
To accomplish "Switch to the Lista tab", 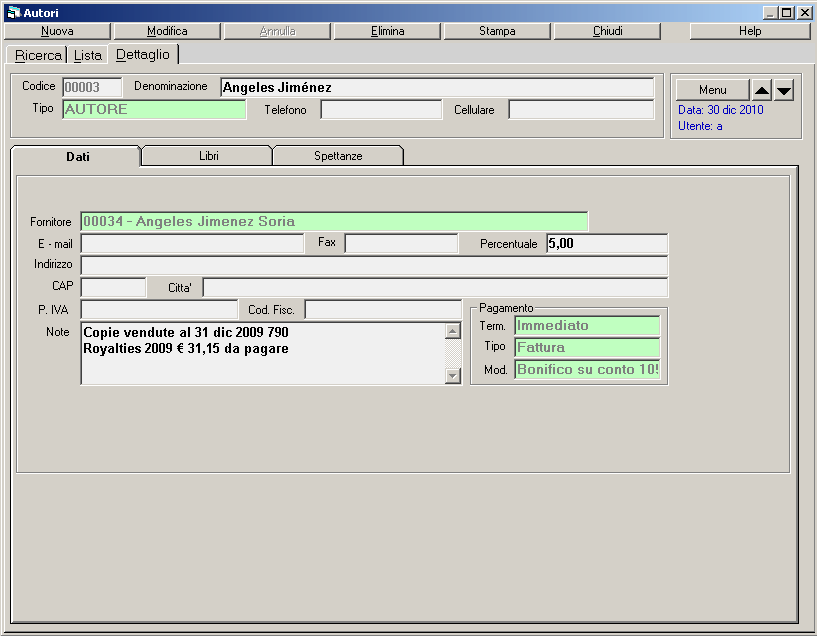I will pyautogui.click(x=88, y=55).
